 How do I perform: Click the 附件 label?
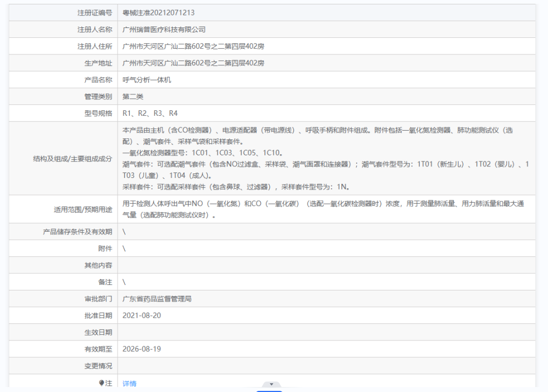[105, 249]
